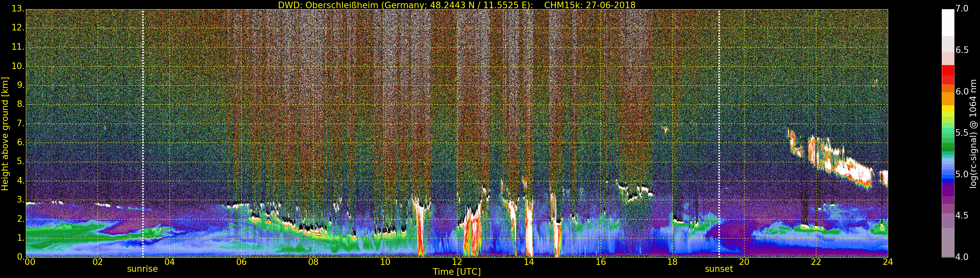980x278 pixels.
Task: Click colorbar tick label '4.5'
Action: 962,216
